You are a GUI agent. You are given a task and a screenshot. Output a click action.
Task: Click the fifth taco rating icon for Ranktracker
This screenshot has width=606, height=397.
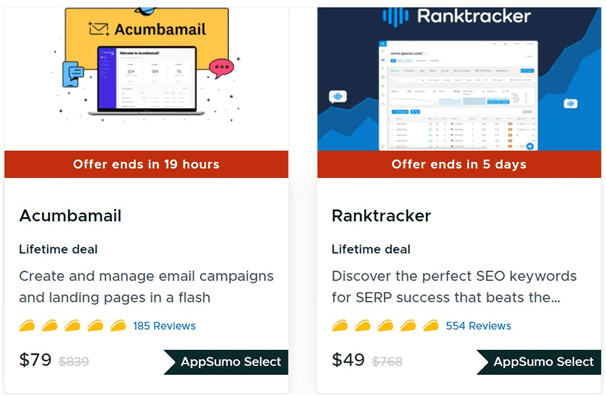(x=431, y=326)
